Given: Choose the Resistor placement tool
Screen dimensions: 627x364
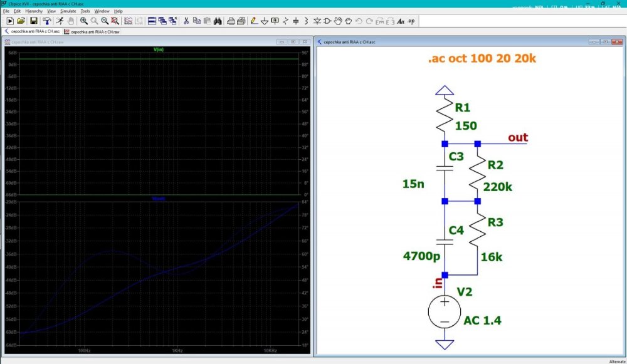Looking at the screenshot, I should coord(285,21).
